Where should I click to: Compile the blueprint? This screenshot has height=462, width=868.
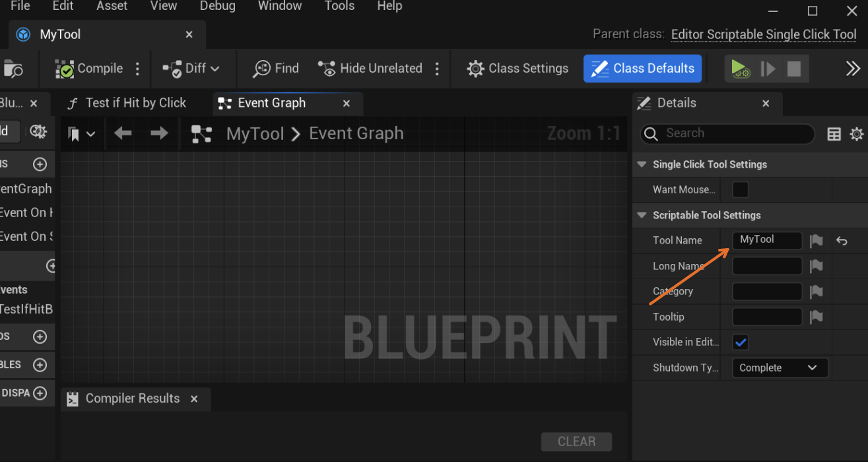tap(89, 69)
